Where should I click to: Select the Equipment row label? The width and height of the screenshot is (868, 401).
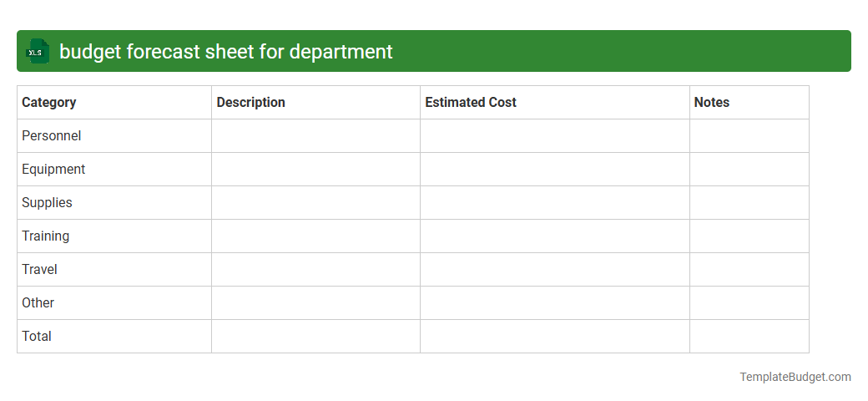pos(53,169)
